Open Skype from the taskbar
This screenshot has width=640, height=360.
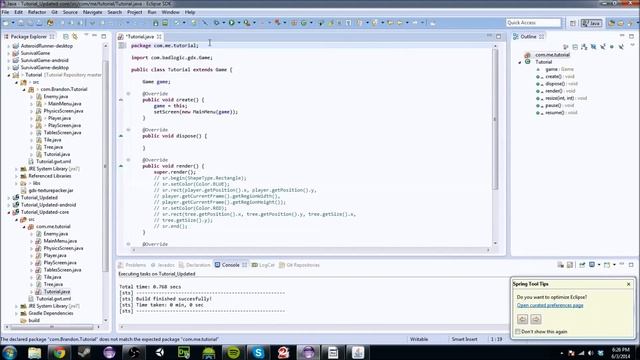coord(258,352)
